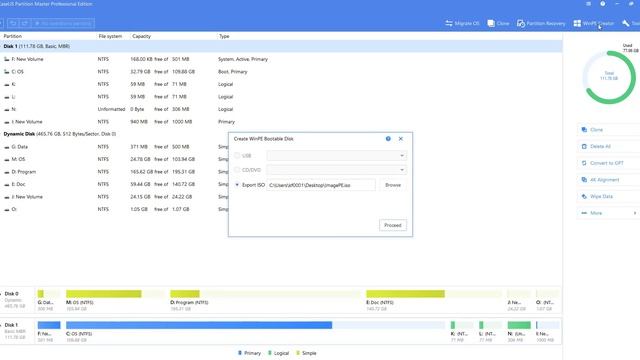Click C: OS bar in Disk 1 map
Viewport: 640px width, 360px height.
click(x=255, y=325)
